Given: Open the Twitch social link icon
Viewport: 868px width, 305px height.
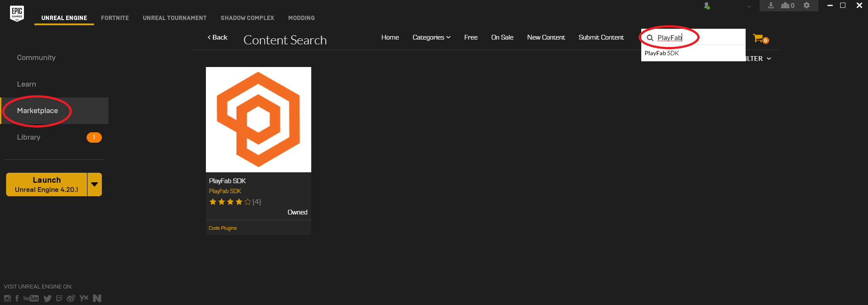Looking at the screenshot, I should (x=59, y=298).
